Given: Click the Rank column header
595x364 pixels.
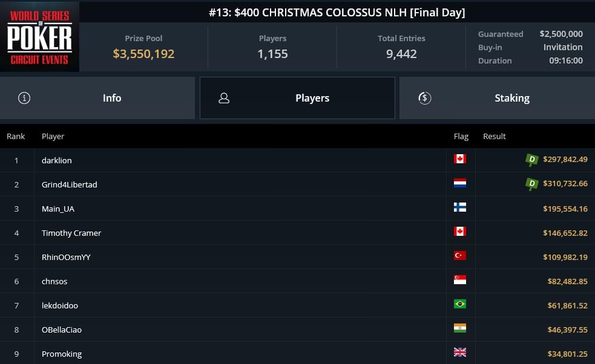Looking at the screenshot, I should [x=16, y=136].
